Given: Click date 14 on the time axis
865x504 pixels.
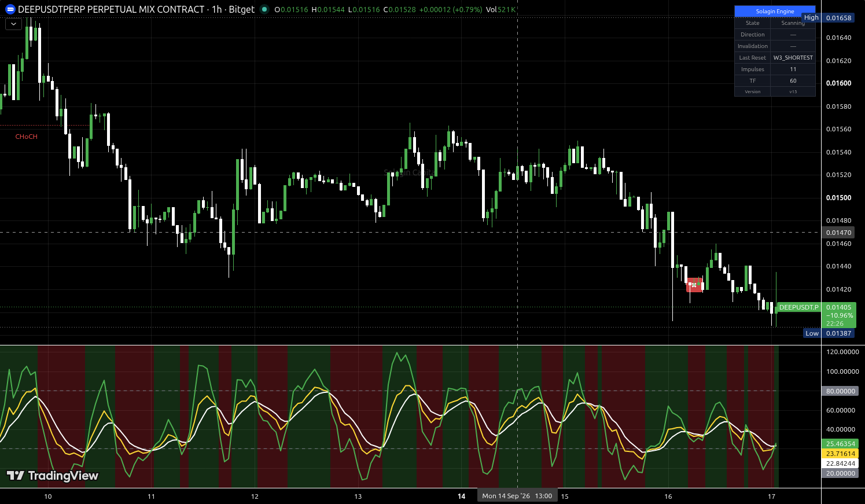Looking at the screenshot, I should [461, 496].
